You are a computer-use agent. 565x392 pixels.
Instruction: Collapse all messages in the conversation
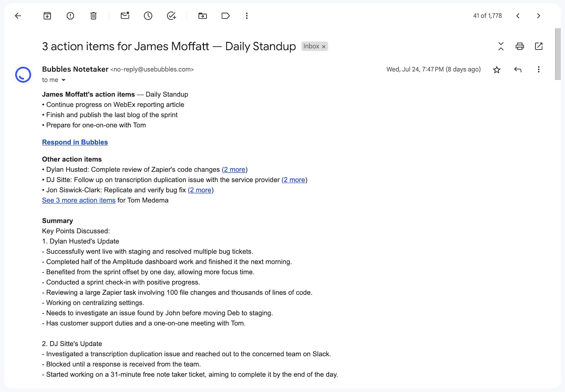coord(501,46)
